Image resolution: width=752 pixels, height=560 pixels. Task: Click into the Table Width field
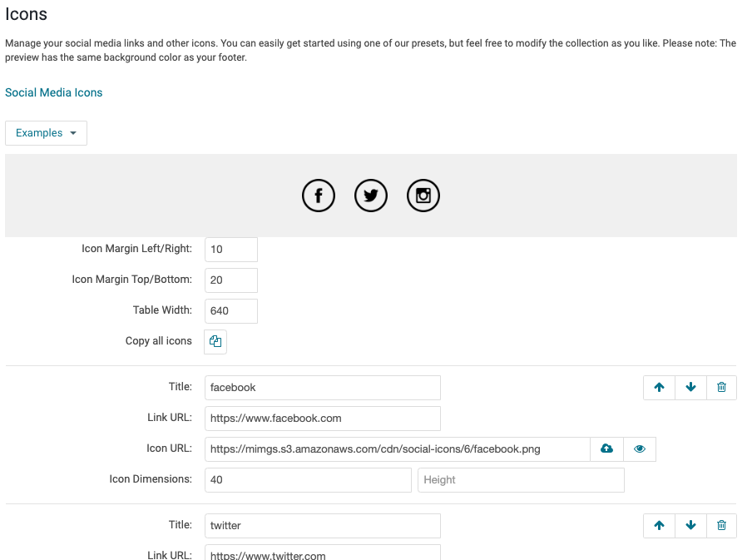coord(231,311)
